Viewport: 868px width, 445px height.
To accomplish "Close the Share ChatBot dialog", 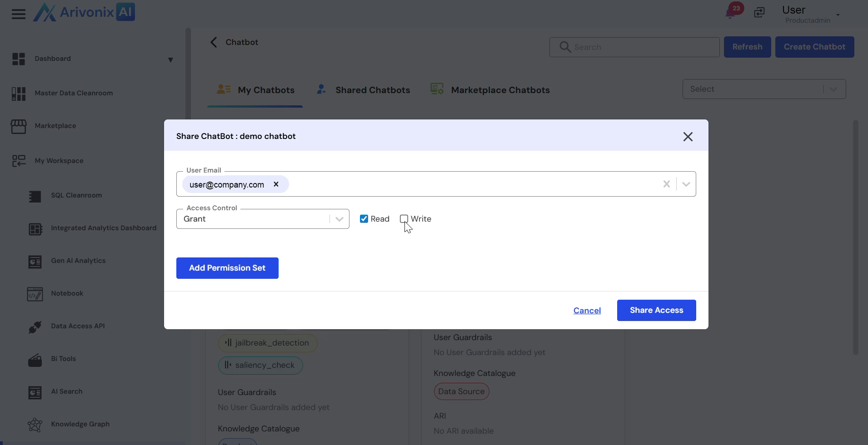I will [688, 137].
